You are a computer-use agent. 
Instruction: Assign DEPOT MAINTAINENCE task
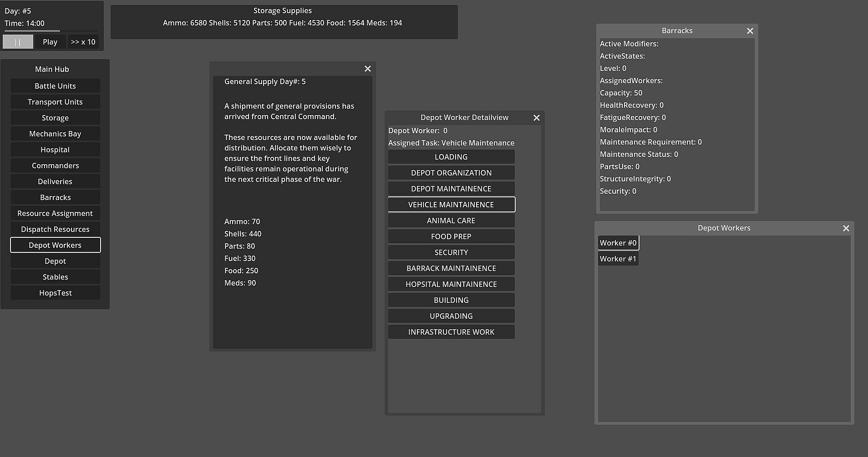(x=451, y=189)
